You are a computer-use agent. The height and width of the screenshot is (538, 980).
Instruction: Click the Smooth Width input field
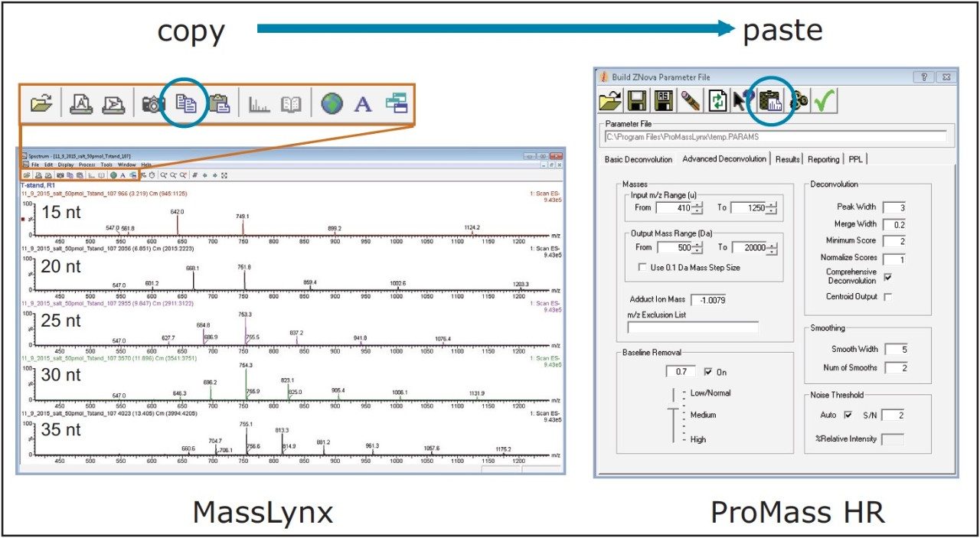click(896, 350)
